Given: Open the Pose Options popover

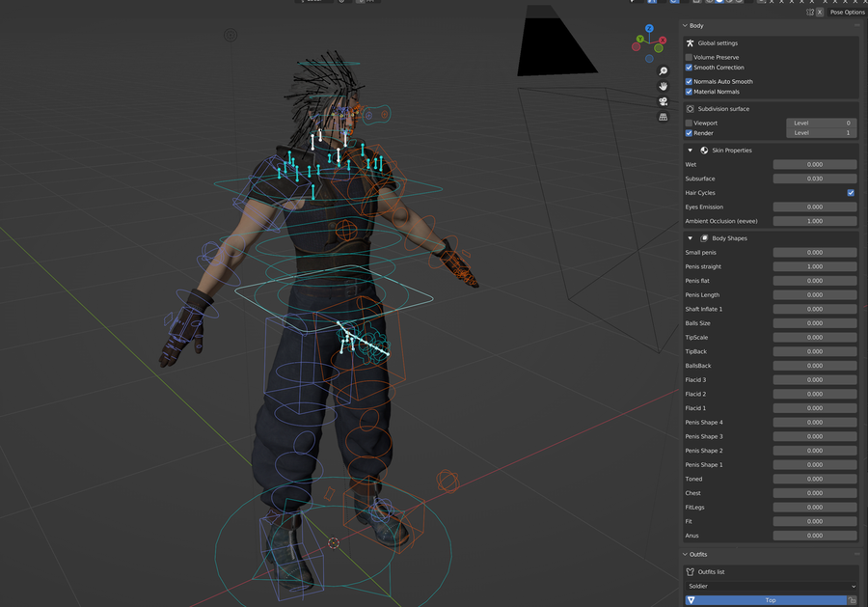Looking at the screenshot, I should [x=847, y=13].
